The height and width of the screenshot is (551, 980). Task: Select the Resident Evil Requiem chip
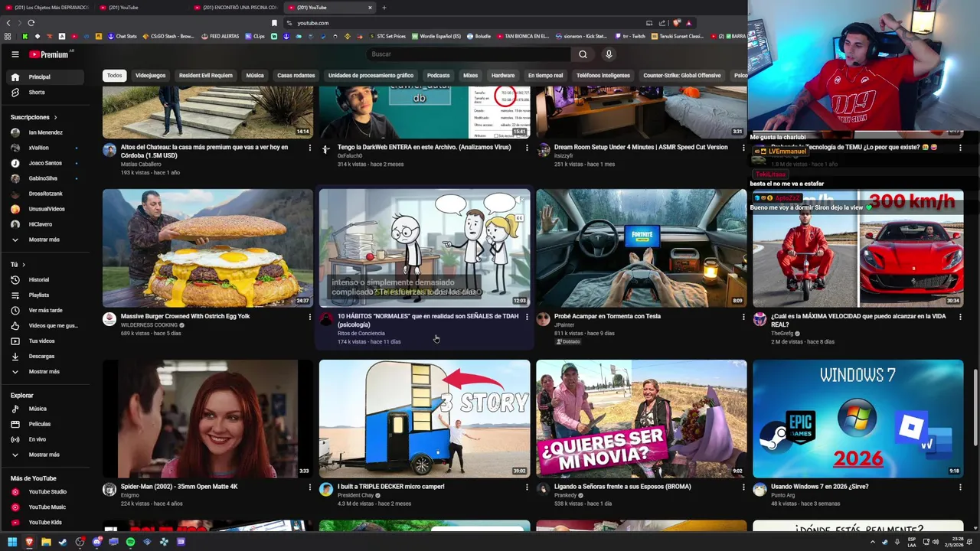pyautogui.click(x=205, y=76)
